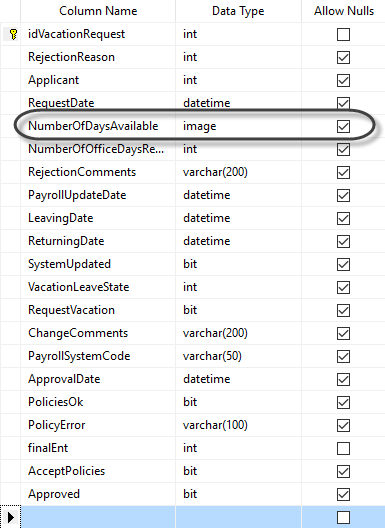Viewport: 385px width, 528px height.
Task: Open the datetime data type of ApprovalDate
Action: [238, 379]
